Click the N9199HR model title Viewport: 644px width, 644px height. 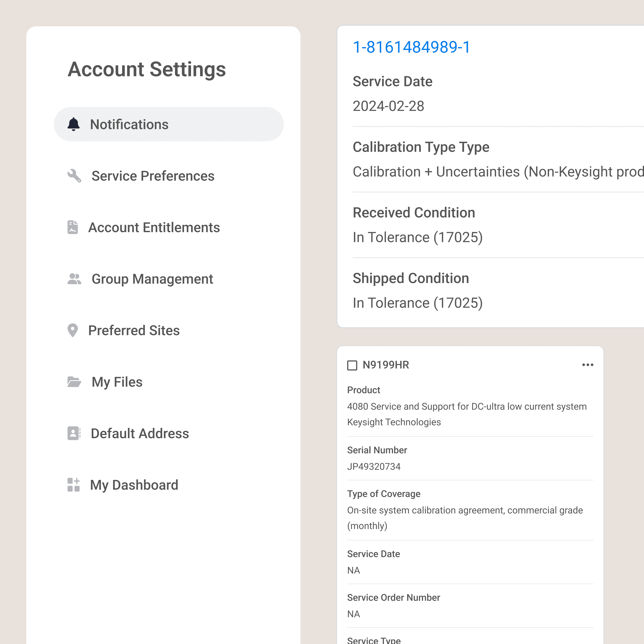click(386, 365)
